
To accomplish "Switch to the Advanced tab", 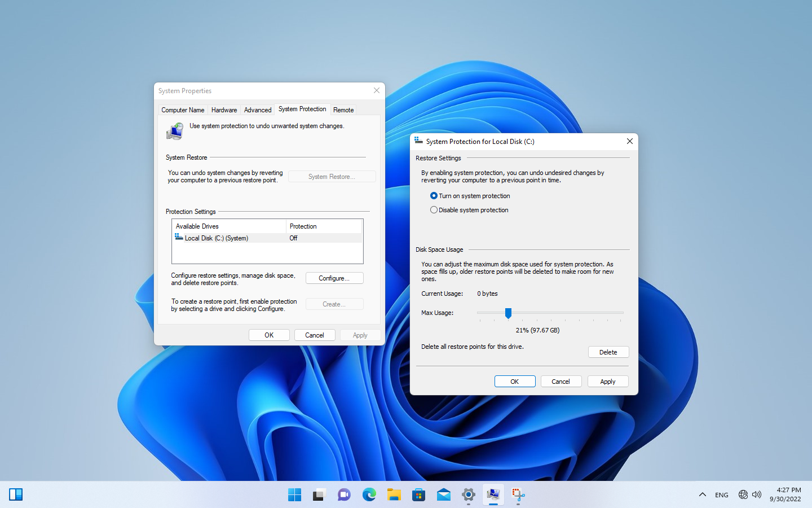I will tap(258, 110).
